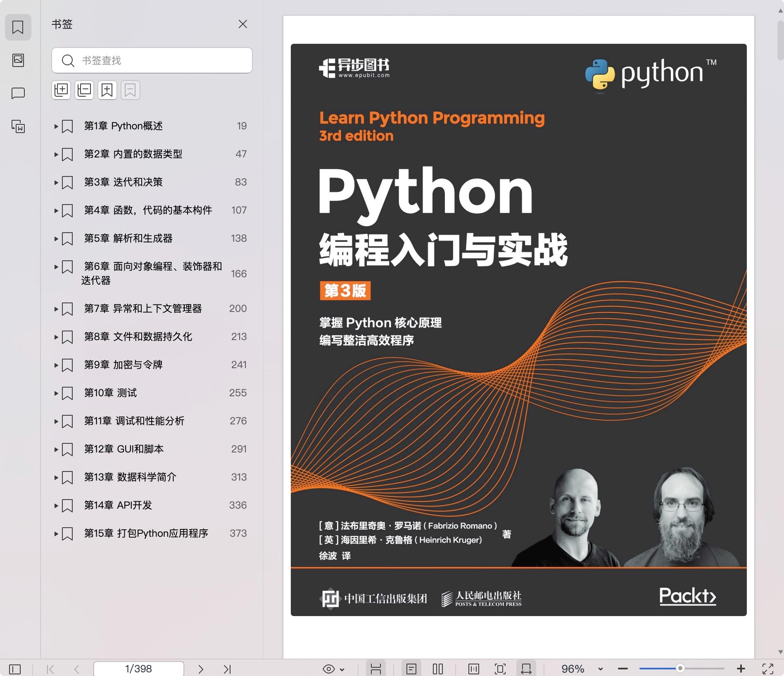Close the bookmarks panel

pyautogui.click(x=243, y=24)
